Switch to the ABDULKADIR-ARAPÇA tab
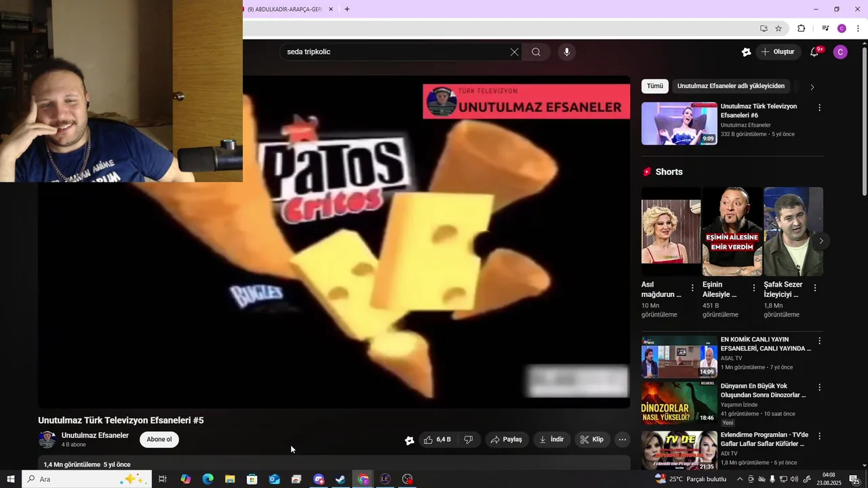The height and width of the screenshot is (488, 868). [x=283, y=9]
